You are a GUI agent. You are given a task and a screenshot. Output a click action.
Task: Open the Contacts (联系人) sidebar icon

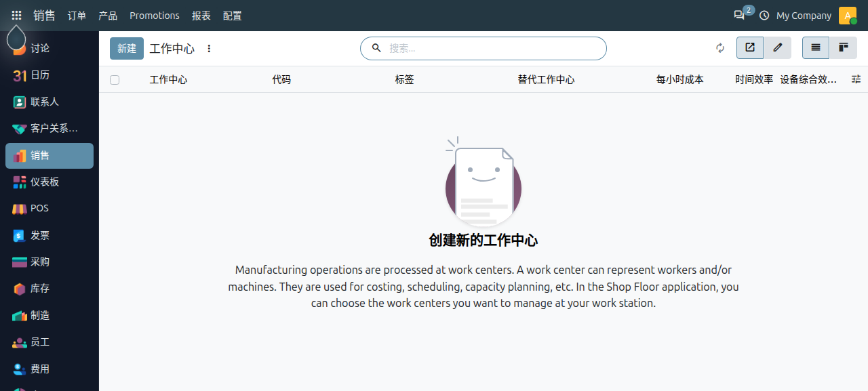(20, 102)
